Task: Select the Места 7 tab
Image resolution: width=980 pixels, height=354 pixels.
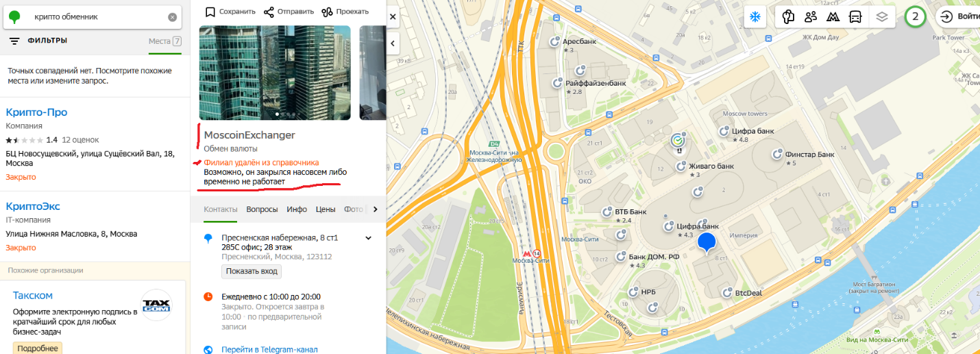Action: coord(165,41)
